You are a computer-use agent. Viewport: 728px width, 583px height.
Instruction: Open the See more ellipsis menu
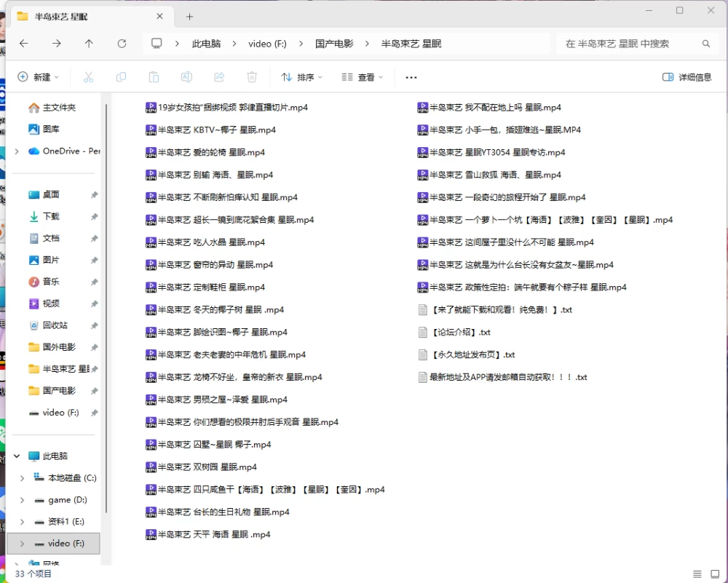click(411, 78)
